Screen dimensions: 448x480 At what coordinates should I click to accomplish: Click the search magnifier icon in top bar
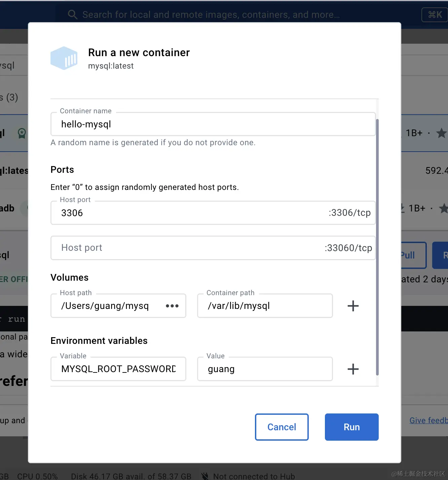pos(73,14)
